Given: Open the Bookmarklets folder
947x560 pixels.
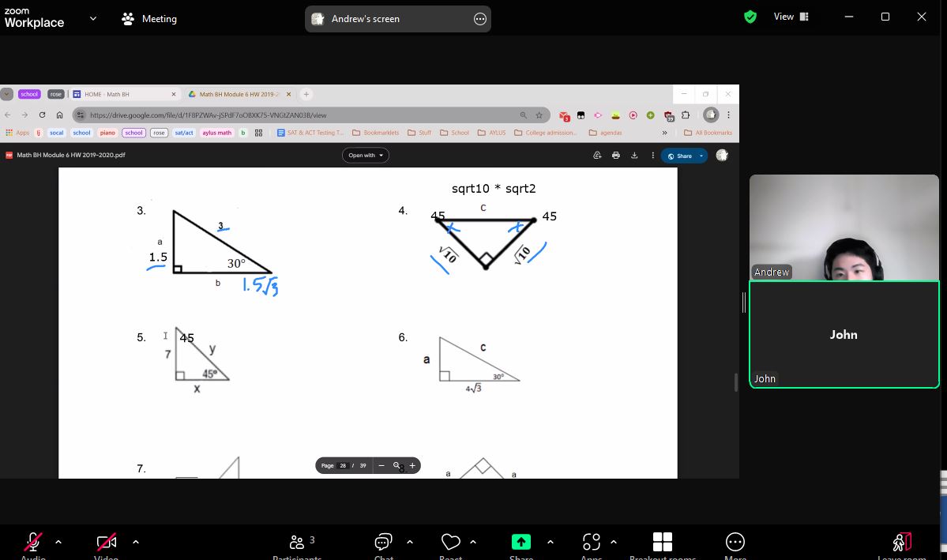Looking at the screenshot, I should 376,133.
